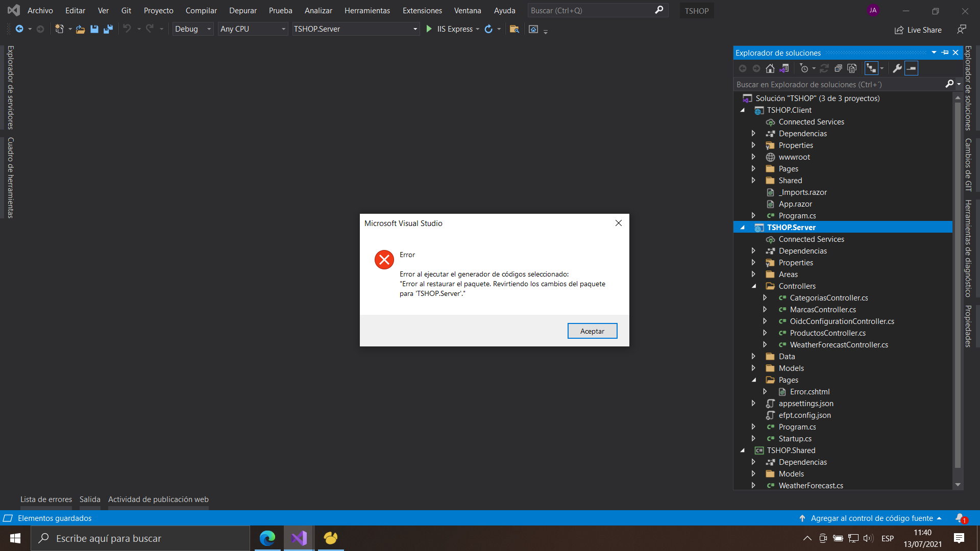Open the Archivo menu
This screenshot has width=980, height=551.
(40, 10)
